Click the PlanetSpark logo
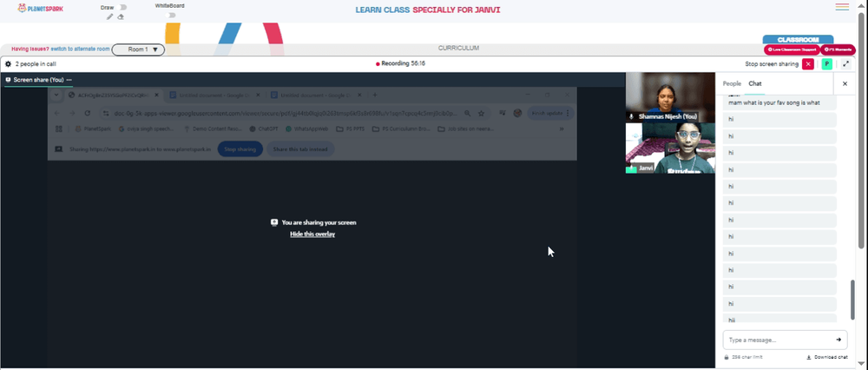This screenshot has width=868, height=370. point(41,9)
